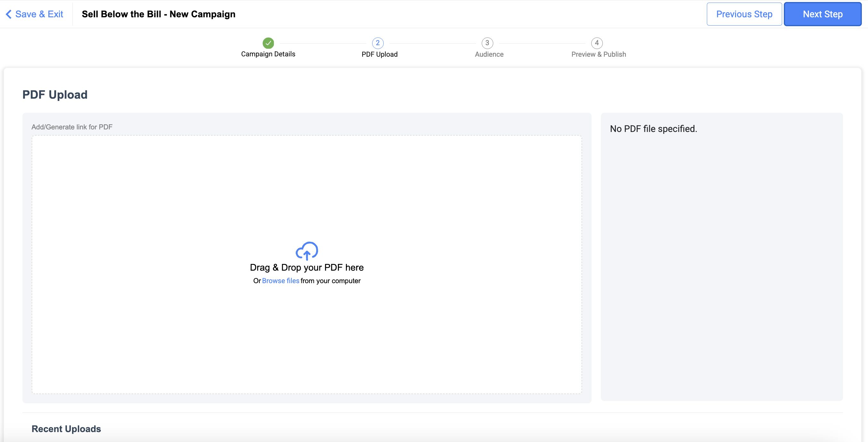Open Preview & Publish step label

click(598, 54)
